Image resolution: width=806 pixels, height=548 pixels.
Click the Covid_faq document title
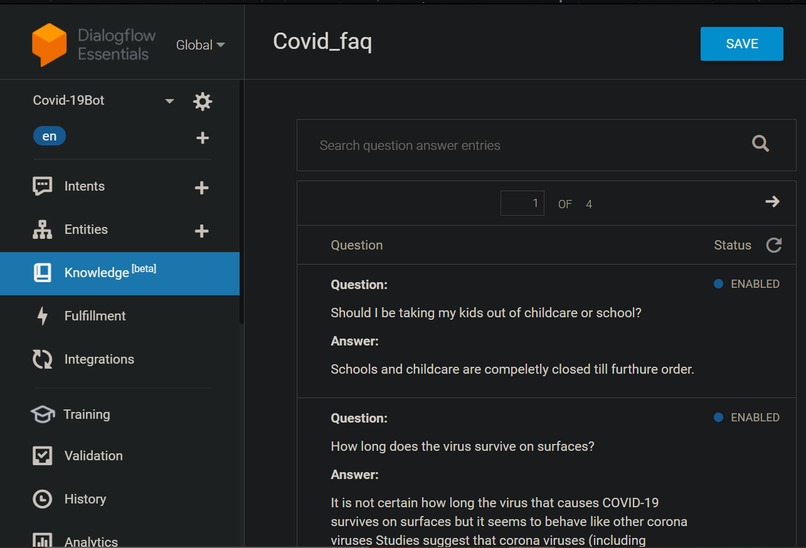[322, 41]
